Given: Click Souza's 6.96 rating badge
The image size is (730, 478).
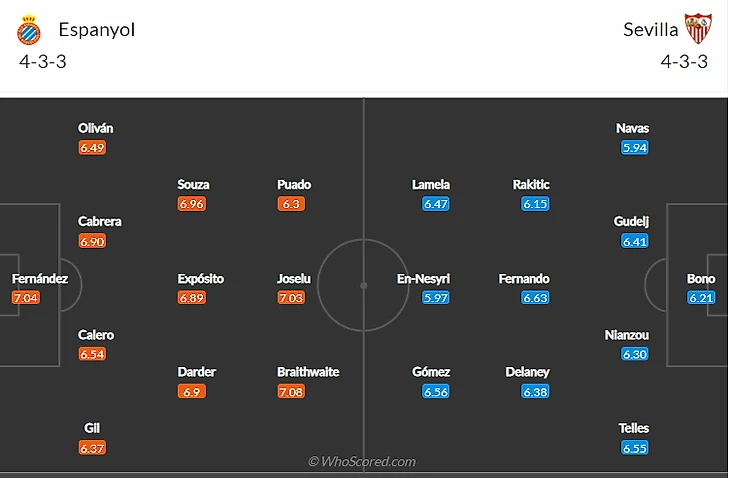Looking at the screenshot, I should (192, 204).
